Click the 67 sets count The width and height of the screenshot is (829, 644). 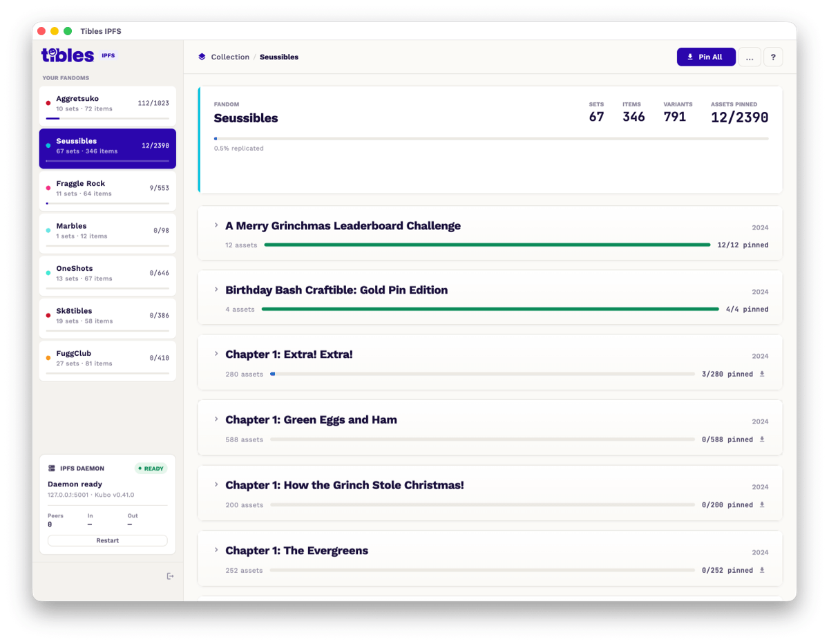[597, 117]
